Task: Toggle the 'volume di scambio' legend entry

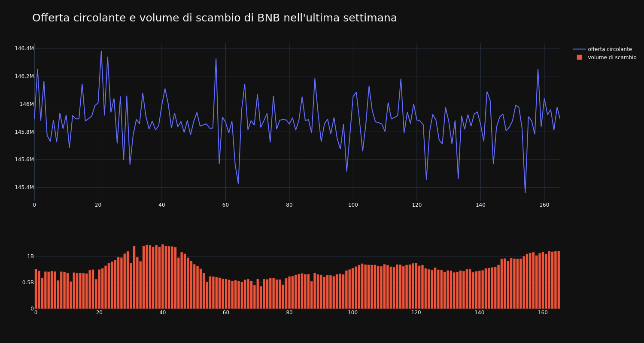Action: click(605, 57)
